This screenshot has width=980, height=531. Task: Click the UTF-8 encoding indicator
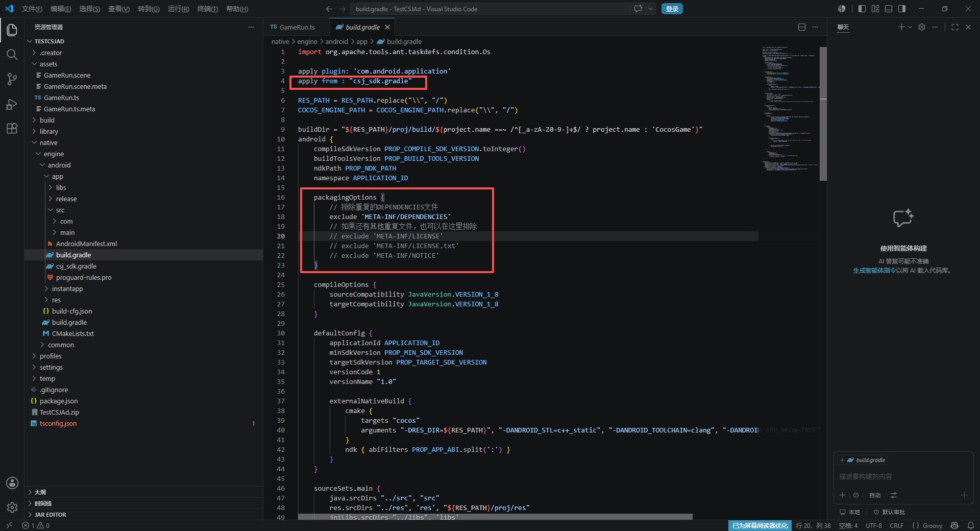point(874,525)
